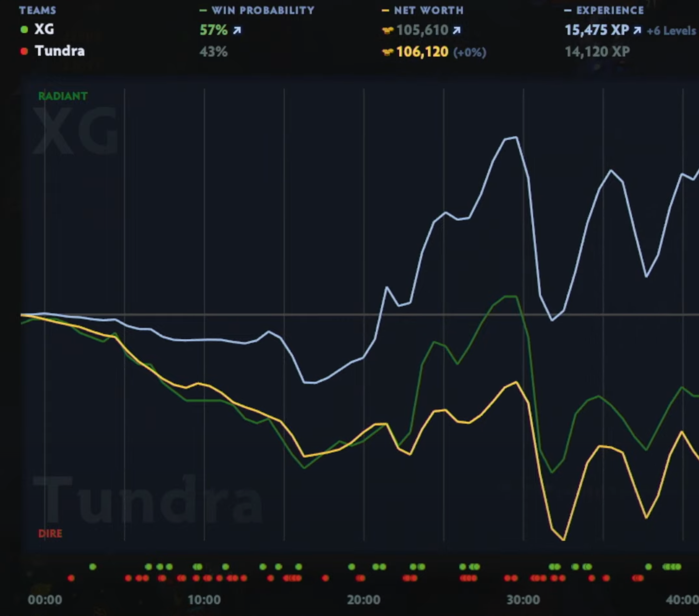Click the (+0%) net worth difference
The height and width of the screenshot is (616, 699).
tap(470, 53)
